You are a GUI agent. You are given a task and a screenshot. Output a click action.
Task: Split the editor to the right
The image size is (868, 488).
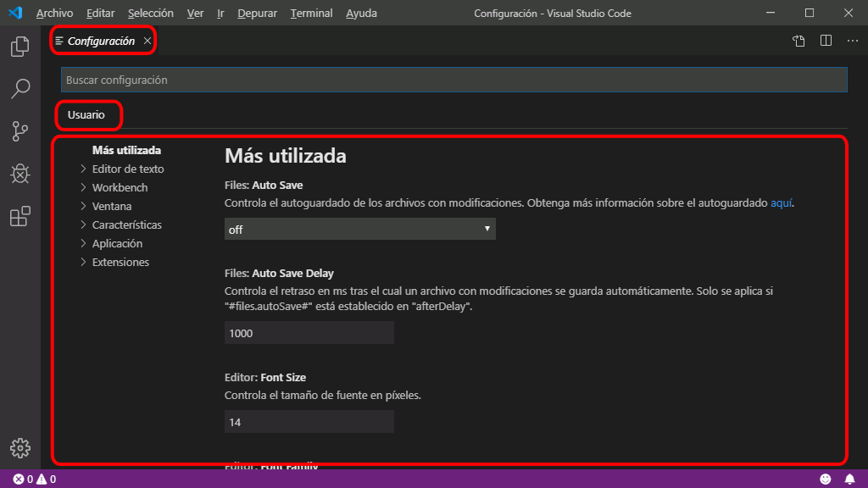point(826,41)
